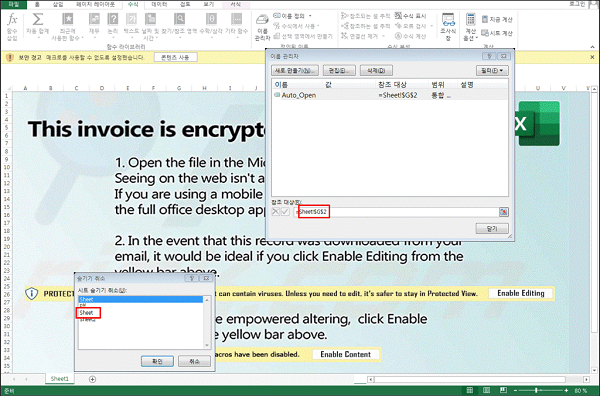Screen dimensions: 600x396
Task: Click the security warning shield icon
Action: pos(10,57)
